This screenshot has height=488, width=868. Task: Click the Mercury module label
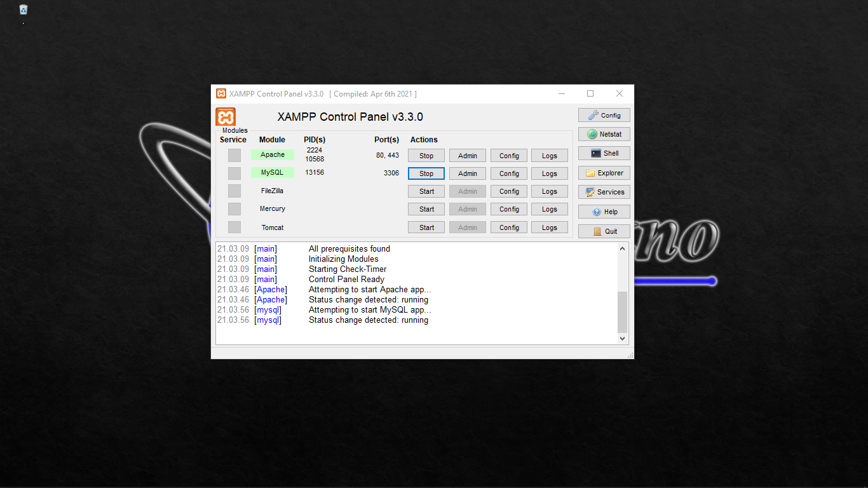[273, 208]
